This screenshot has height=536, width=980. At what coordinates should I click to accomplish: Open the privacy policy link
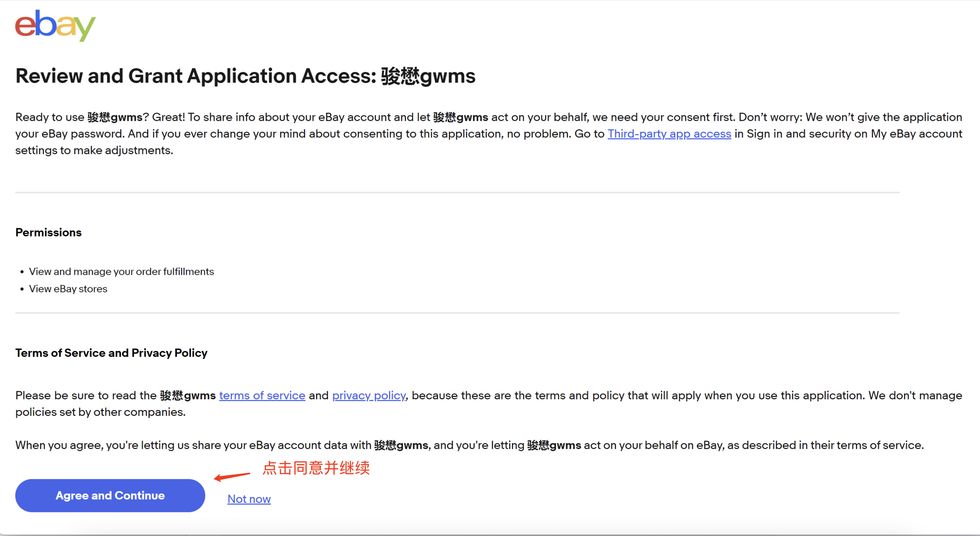point(369,395)
